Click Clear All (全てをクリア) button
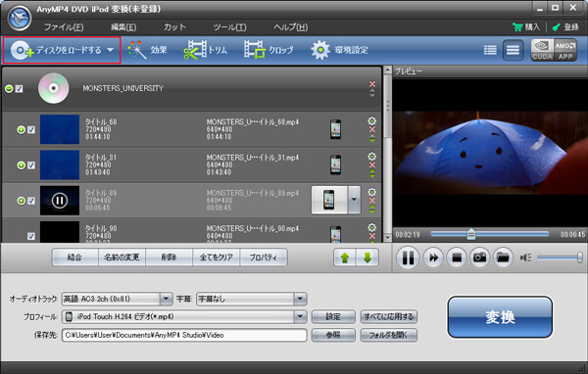Screen dimensions: 588x374 point(216,257)
